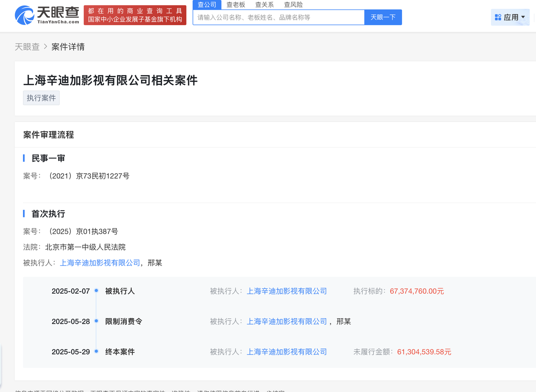536x392 pixels.
Task: Select the 查公司 search tab
Action: pyautogui.click(x=207, y=5)
